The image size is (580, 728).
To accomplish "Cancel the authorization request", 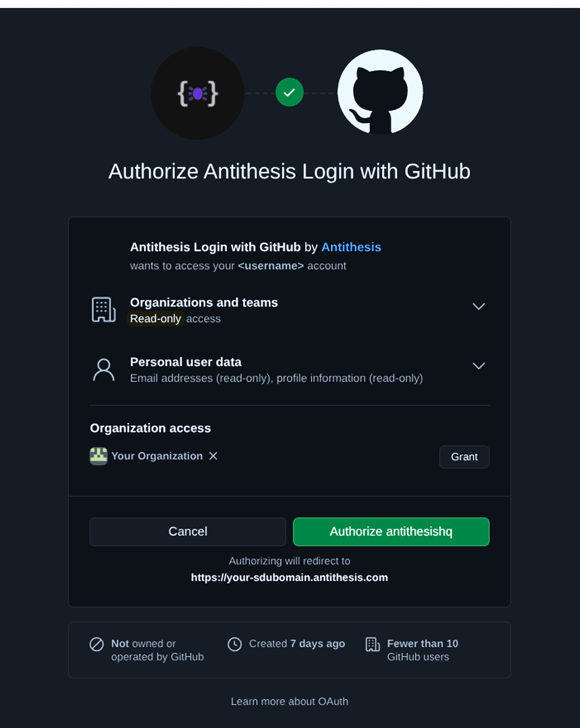I will (188, 532).
